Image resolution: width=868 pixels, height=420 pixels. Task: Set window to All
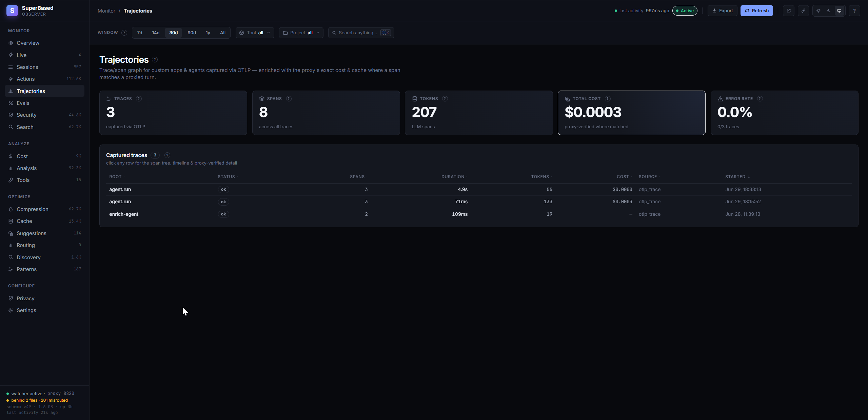pos(223,33)
